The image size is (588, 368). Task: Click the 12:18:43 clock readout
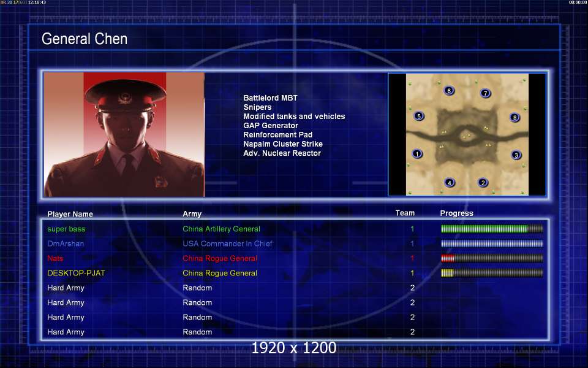37,2
